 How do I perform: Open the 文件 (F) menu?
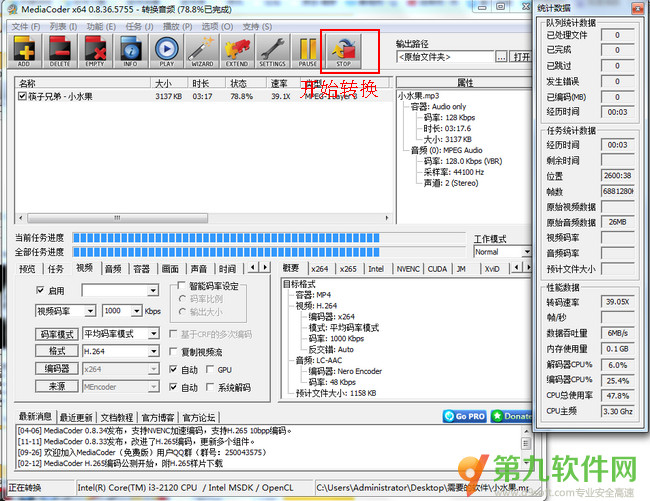[x=26, y=27]
